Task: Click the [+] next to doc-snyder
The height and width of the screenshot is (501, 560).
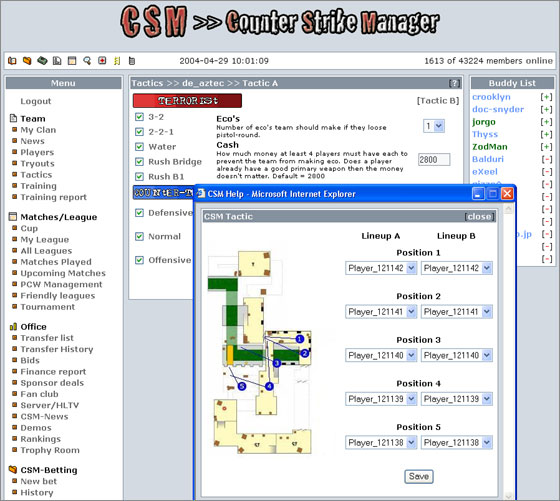Action: (x=546, y=110)
